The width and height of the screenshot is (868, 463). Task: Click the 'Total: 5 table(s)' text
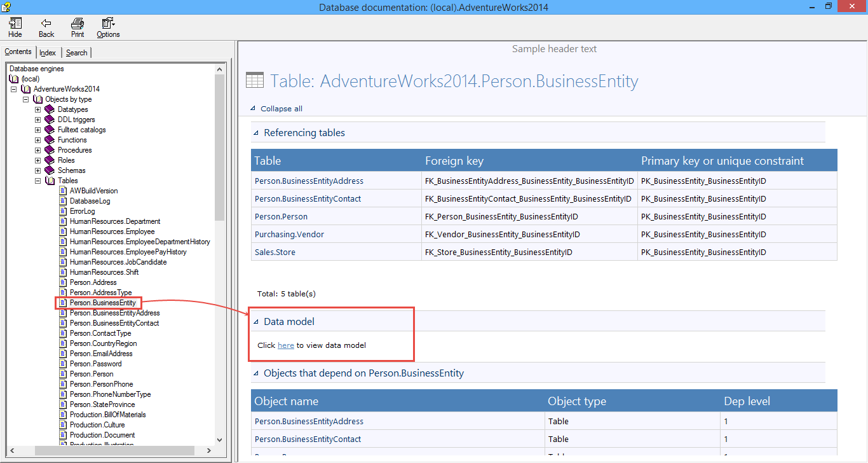click(287, 294)
